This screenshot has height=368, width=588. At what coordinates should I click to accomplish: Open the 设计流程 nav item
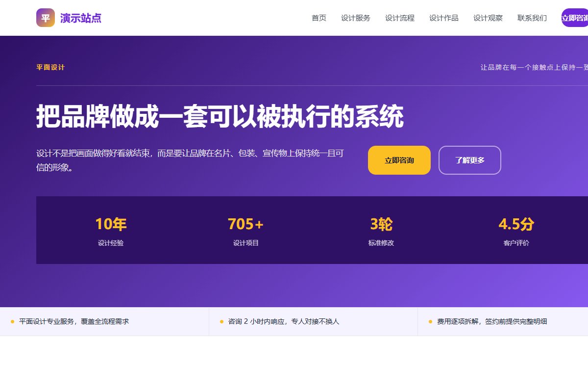pos(400,18)
